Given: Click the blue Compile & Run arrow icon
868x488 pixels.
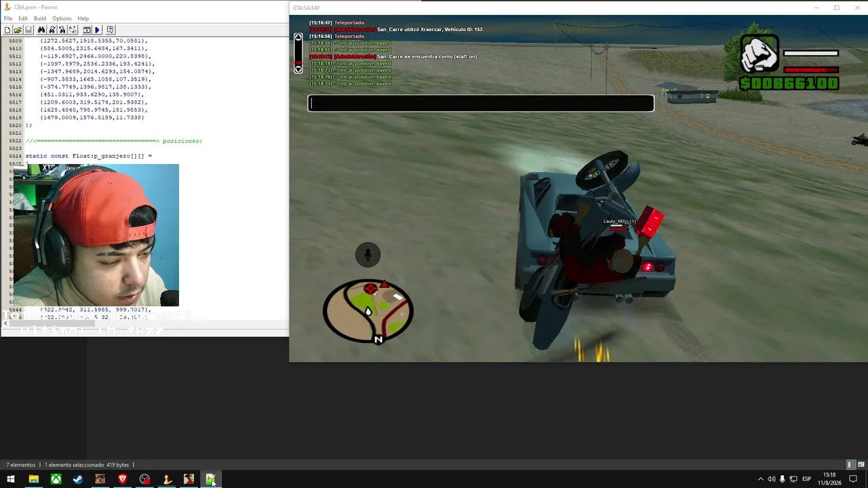Looking at the screenshot, I should [x=97, y=30].
